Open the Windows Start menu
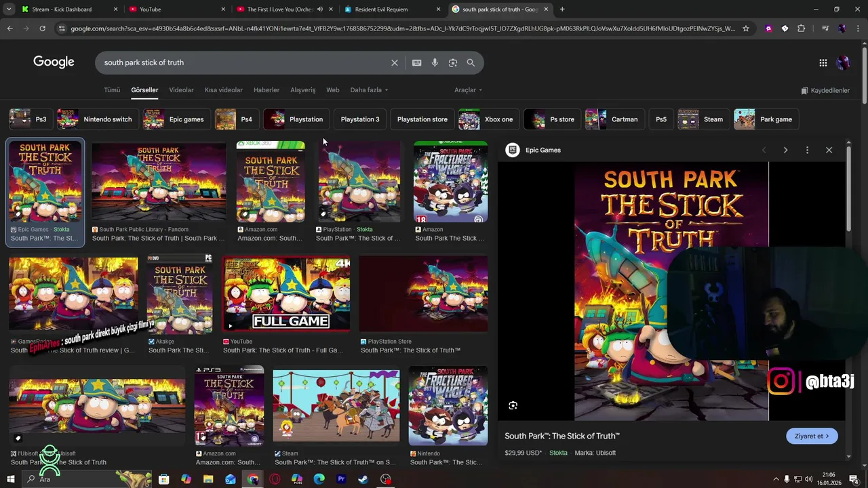 pos(10,479)
